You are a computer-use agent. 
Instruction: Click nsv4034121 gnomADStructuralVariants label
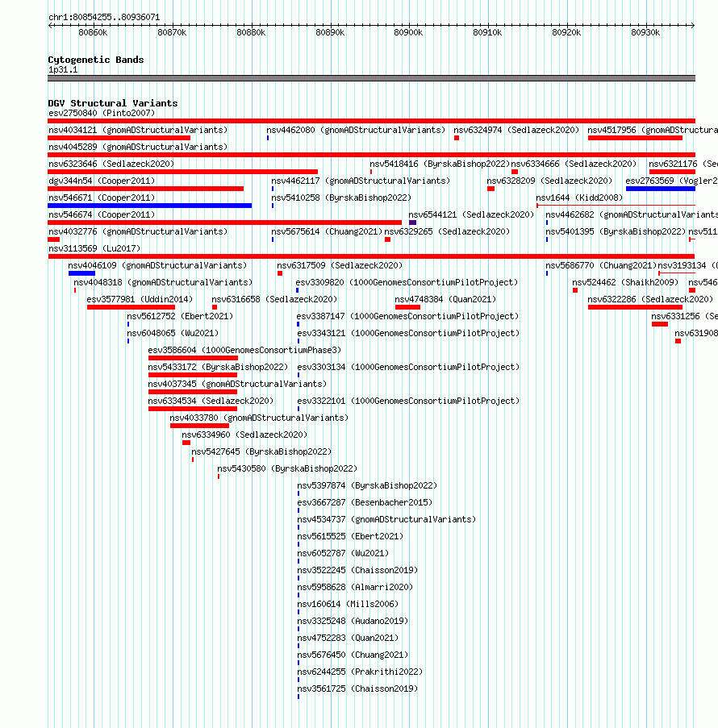pos(138,130)
